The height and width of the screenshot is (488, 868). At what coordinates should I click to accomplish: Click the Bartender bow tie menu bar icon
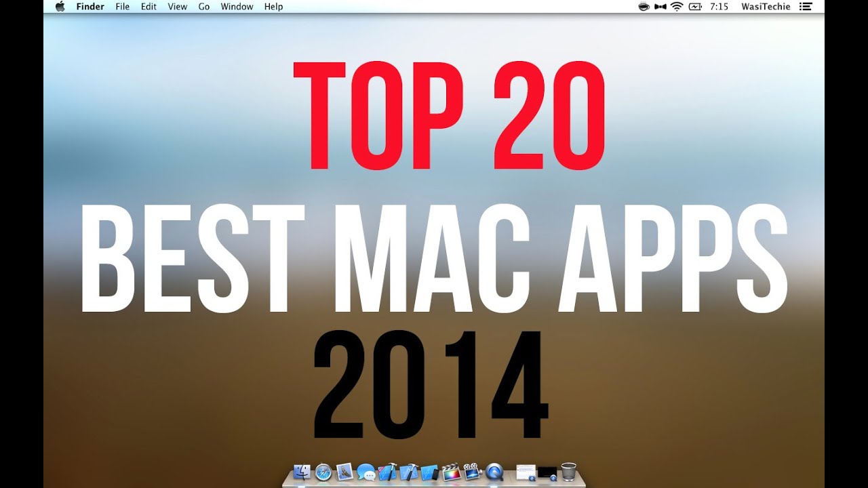660,7
